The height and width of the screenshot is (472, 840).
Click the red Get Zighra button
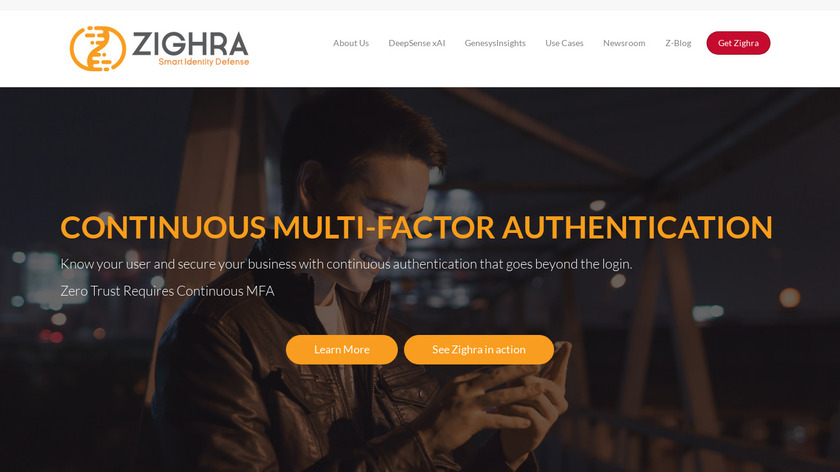pos(738,43)
